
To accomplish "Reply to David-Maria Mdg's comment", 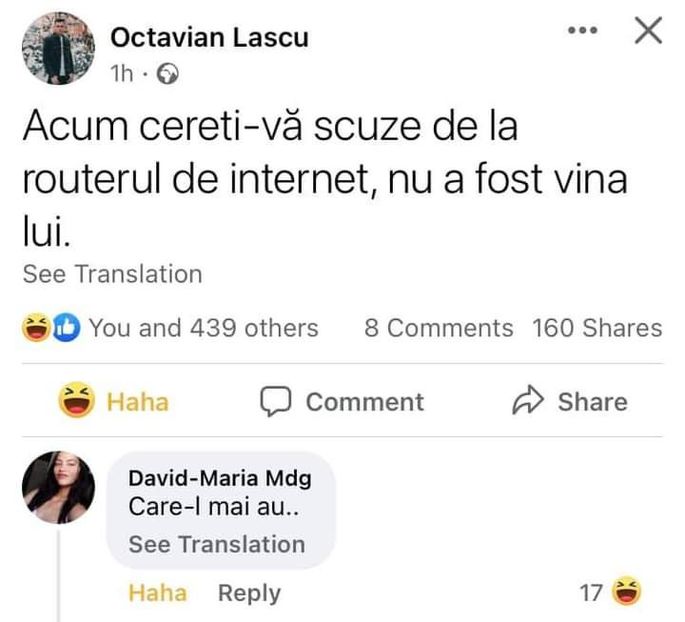I will pyautogui.click(x=249, y=593).
